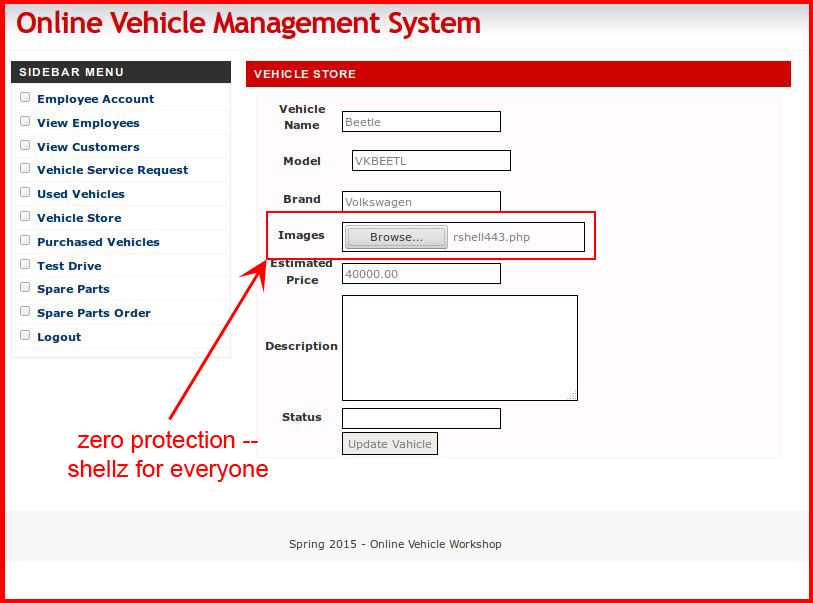Viewport: 813px width, 603px height.
Task: Tick the checkbox beside Spare Parts
Action: [25, 287]
